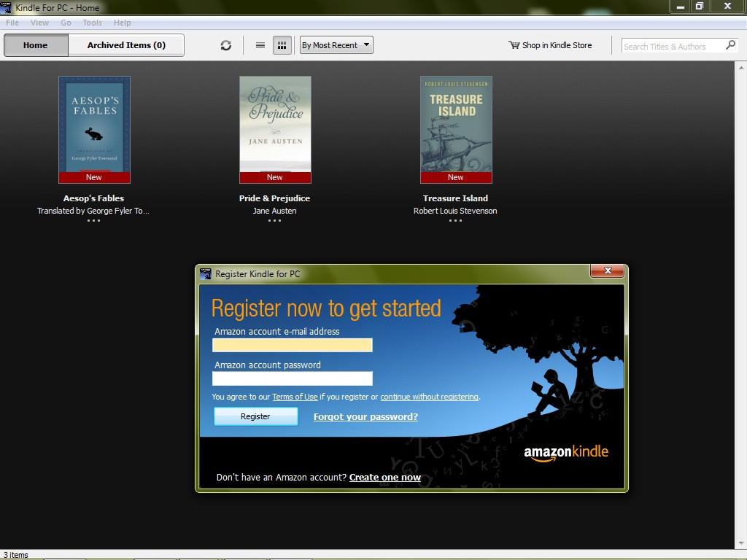The height and width of the screenshot is (560, 747).
Task: Open the Terms of Use link
Action: (x=295, y=397)
